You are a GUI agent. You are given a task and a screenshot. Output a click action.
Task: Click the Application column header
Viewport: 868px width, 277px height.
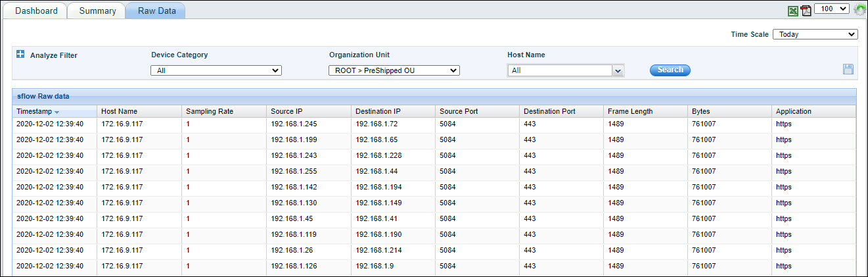794,111
